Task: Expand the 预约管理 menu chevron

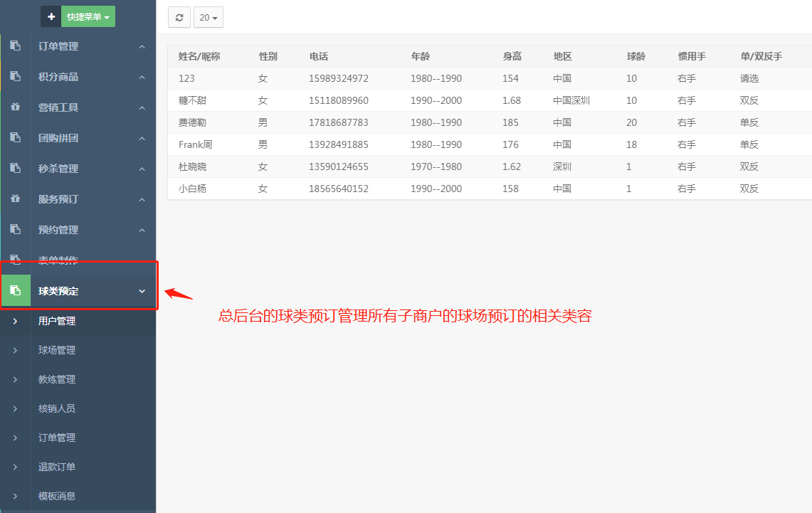Action: tap(142, 230)
